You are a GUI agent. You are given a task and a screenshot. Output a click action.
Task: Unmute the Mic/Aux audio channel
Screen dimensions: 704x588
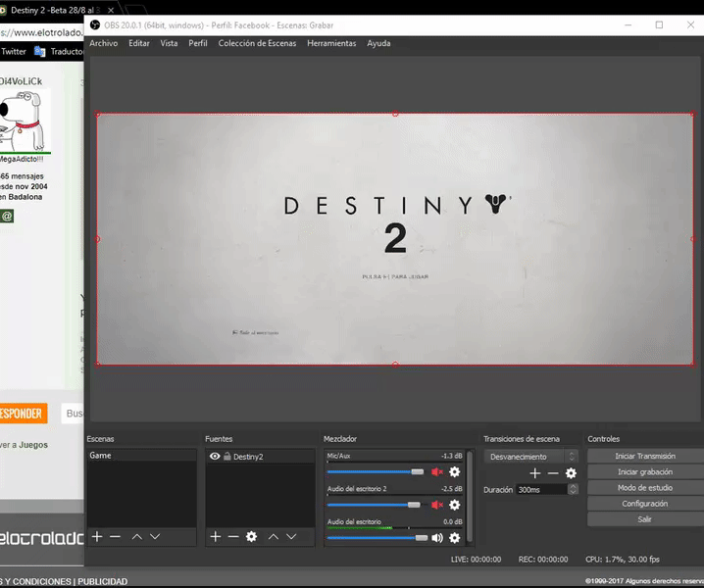tap(437, 472)
